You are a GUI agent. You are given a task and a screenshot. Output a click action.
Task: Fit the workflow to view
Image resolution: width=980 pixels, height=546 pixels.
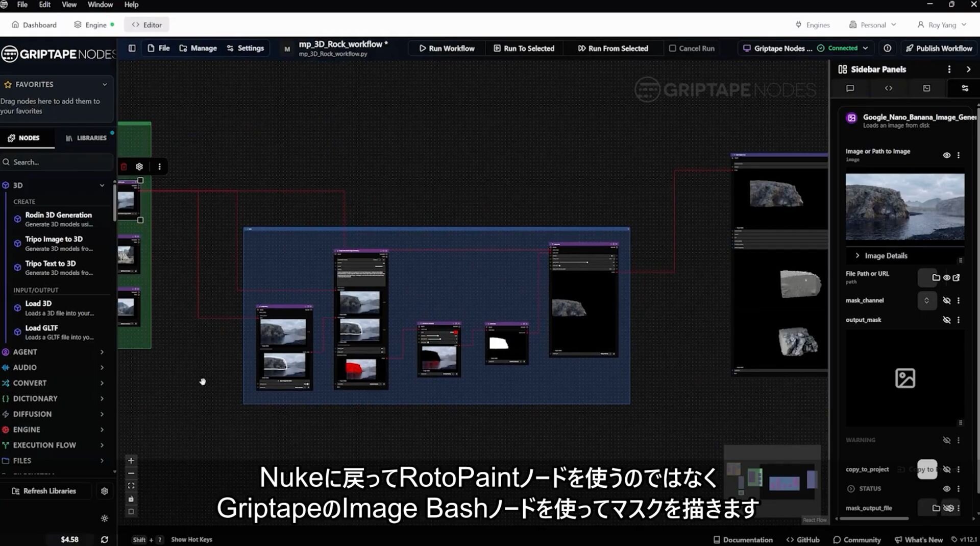pyautogui.click(x=131, y=486)
